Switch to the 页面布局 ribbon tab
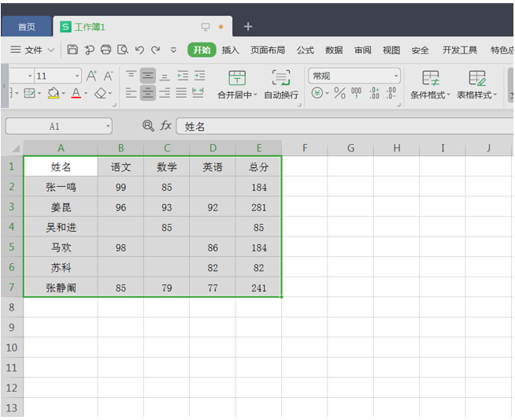This screenshot has width=515, height=420. point(268,50)
